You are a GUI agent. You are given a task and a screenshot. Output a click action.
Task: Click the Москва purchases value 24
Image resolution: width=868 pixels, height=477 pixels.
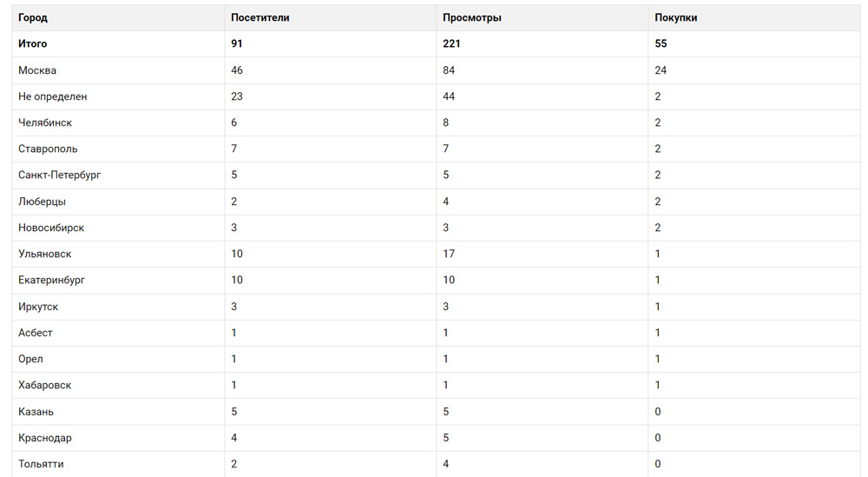[661, 70]
